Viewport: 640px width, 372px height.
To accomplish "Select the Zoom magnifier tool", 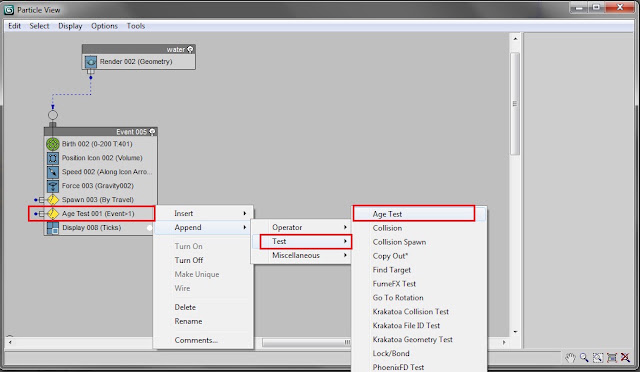I will 584,358.
